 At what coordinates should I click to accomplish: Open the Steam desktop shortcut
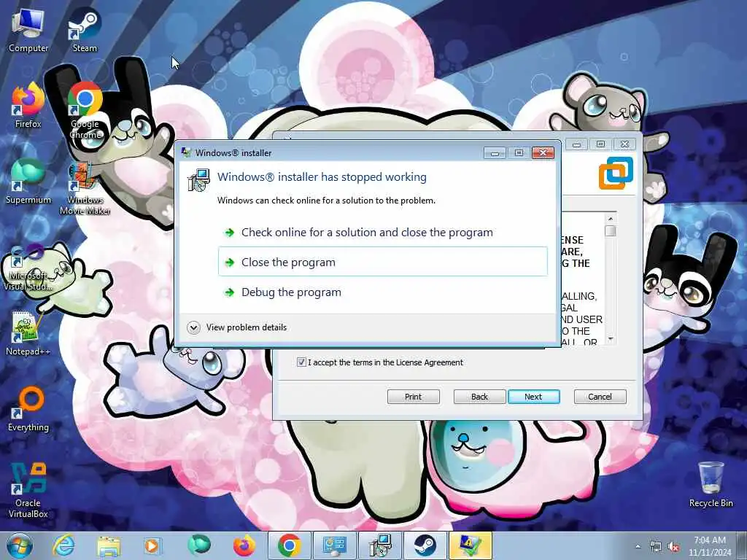[85, 31]
